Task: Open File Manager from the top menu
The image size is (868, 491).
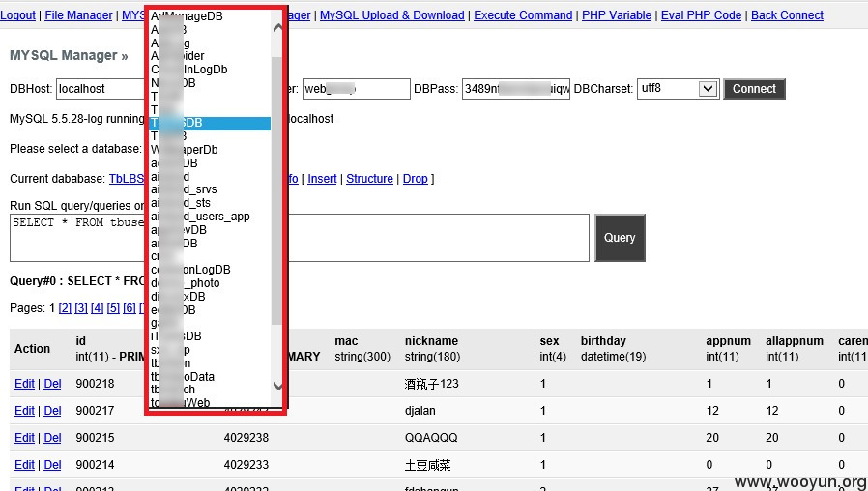Action: point(78,15)
